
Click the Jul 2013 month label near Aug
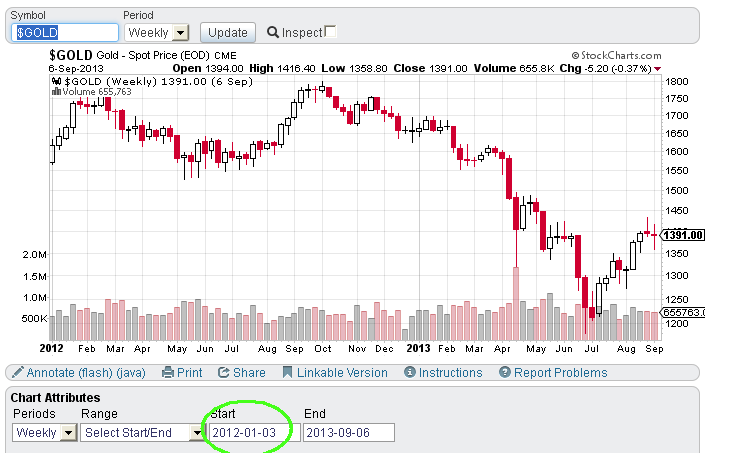tap(592, 349)
